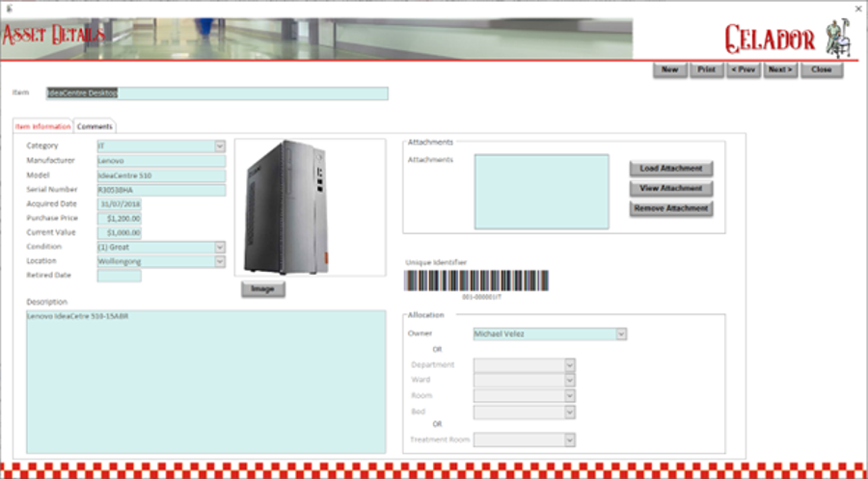
Task: Click the Image button below the picture
Action: pos(262,289)
